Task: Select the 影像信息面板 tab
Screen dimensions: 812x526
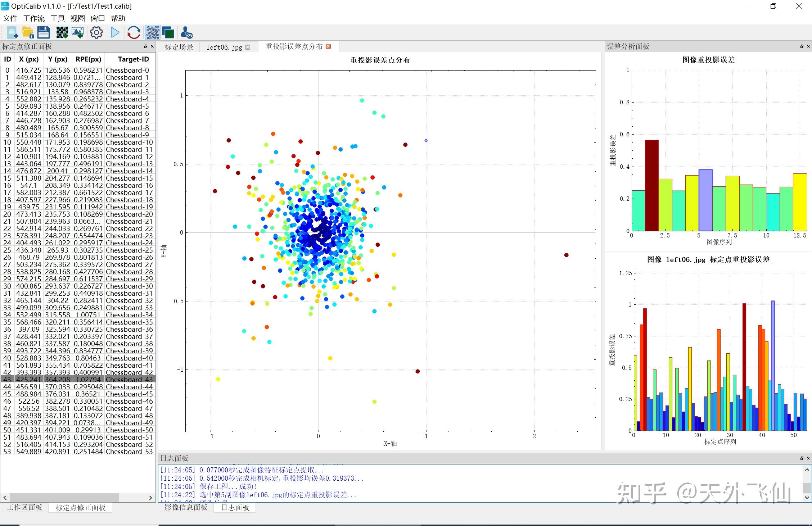Action: 186,507
